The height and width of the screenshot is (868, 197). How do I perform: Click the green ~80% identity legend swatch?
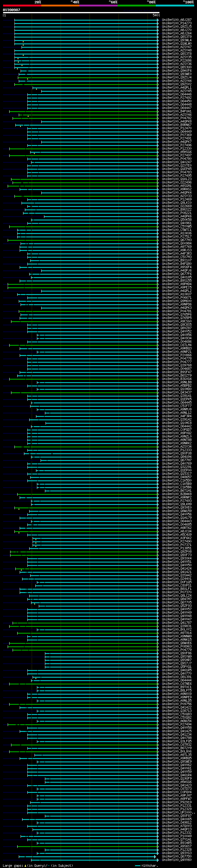(x=136, y=6)
